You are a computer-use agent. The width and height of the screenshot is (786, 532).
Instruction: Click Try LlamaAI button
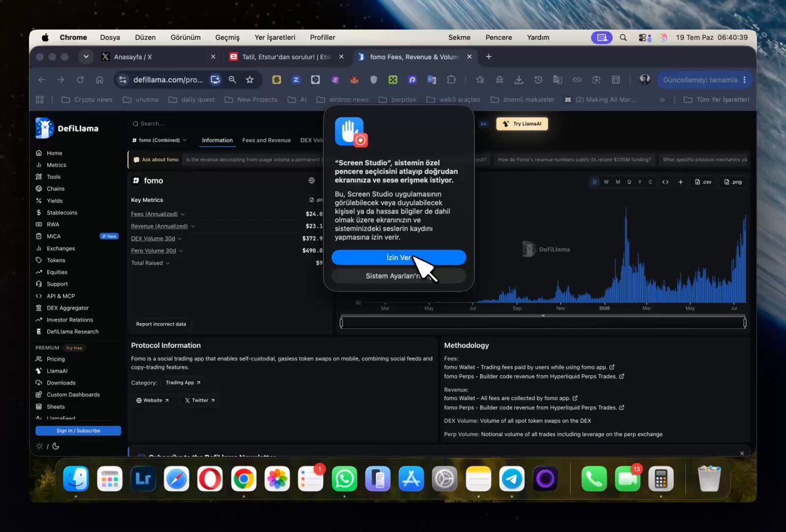click(x=522, y=124)
